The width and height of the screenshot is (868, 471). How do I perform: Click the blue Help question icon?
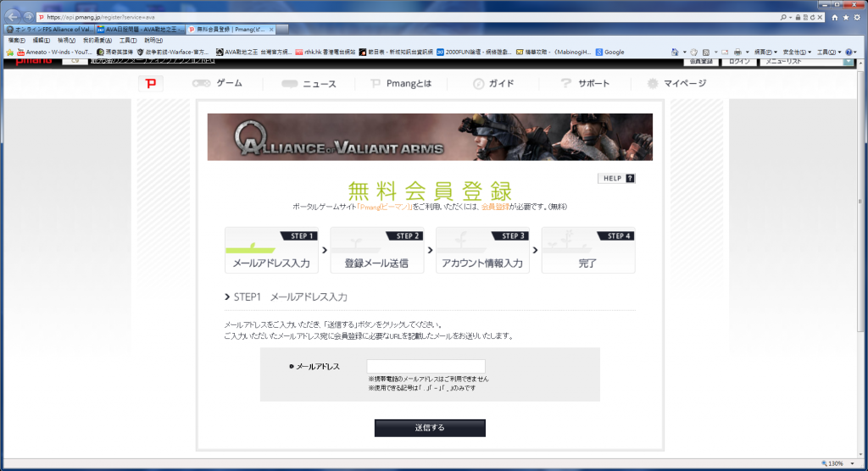coord(849,52)
